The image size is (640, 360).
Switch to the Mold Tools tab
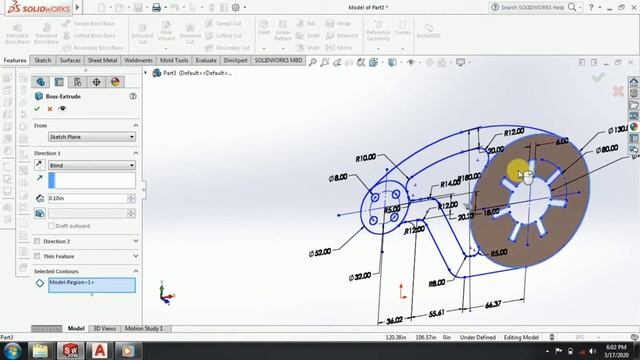[174, 60]
